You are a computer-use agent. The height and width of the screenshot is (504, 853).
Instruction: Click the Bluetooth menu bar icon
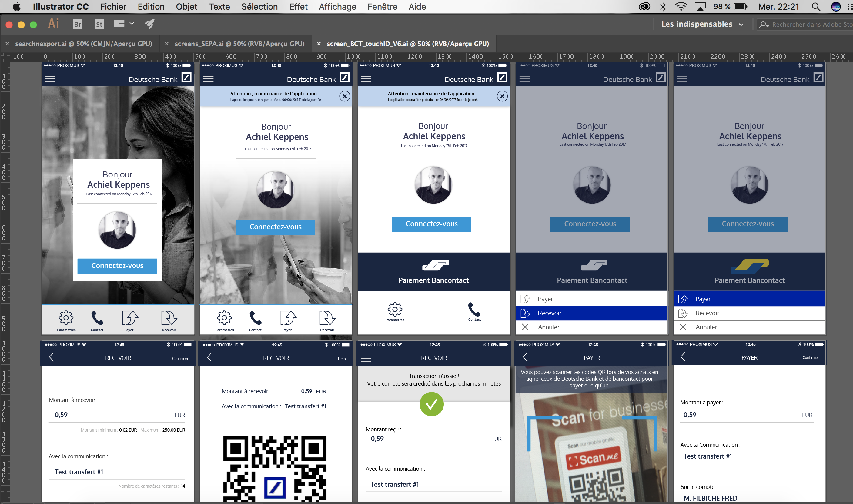click(663, 6)
